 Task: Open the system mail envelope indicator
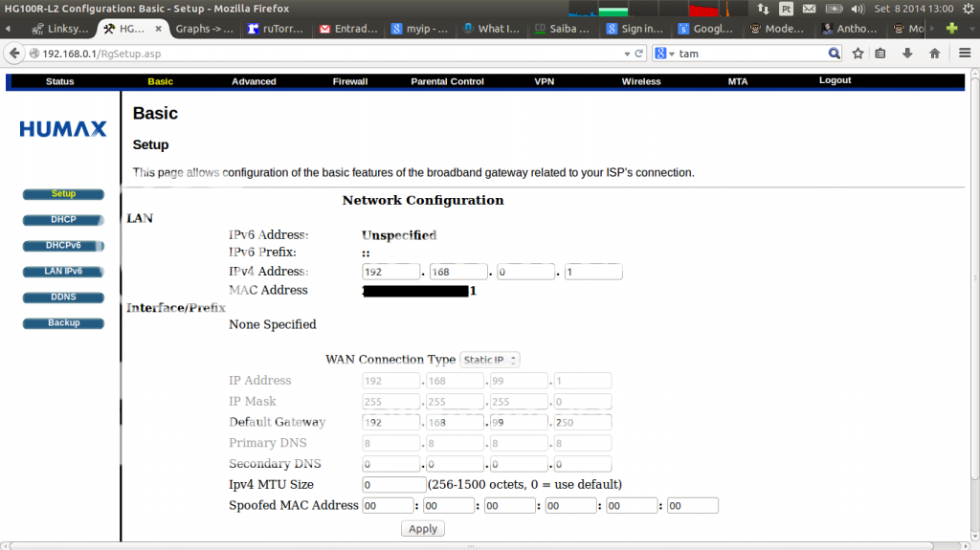[x=810, y=9]
